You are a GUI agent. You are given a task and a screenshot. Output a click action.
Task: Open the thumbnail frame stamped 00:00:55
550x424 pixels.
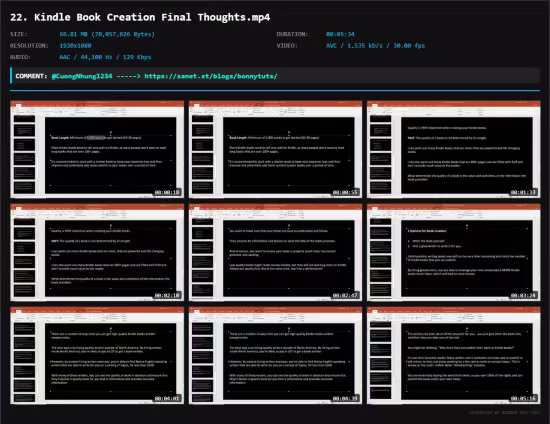pyautogui.click(x=275, y=149)
